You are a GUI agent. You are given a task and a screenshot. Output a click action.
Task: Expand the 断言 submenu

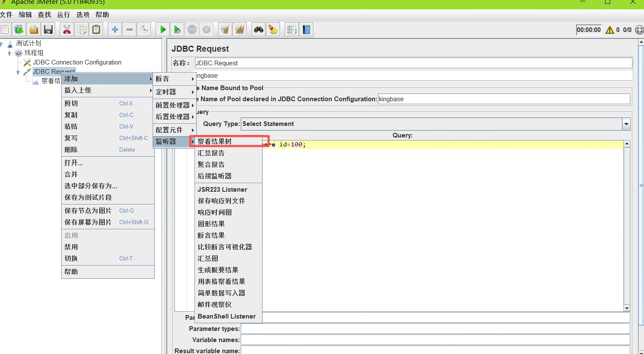point(174,79)
